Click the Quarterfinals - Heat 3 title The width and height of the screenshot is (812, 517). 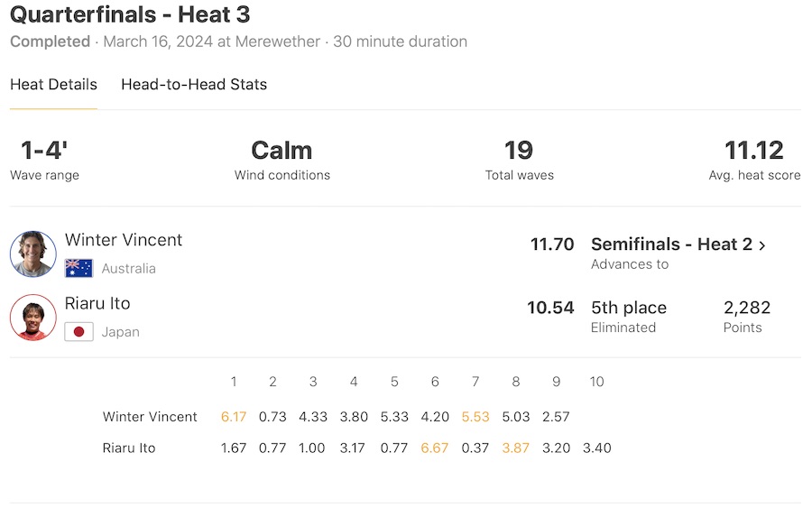(x=130, y=15)
